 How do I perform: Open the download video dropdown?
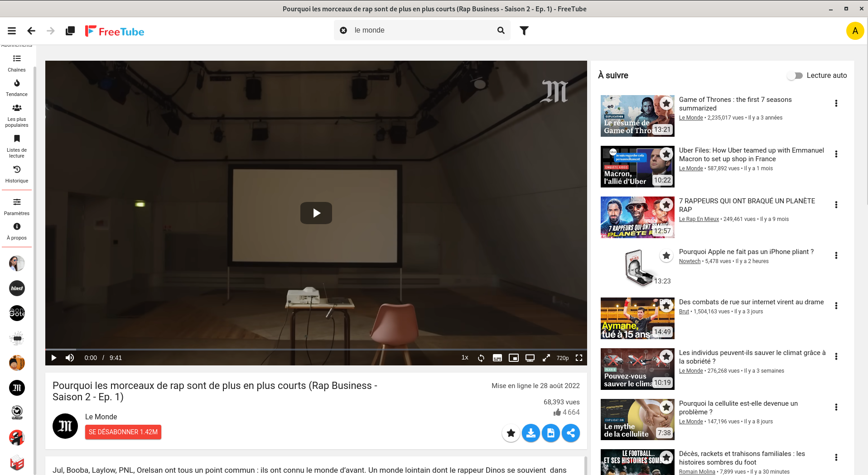click(531, 433)
